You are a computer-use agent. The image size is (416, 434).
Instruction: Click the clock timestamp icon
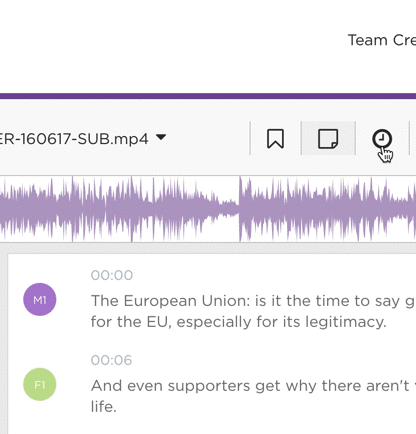click(x=382, y=138)
